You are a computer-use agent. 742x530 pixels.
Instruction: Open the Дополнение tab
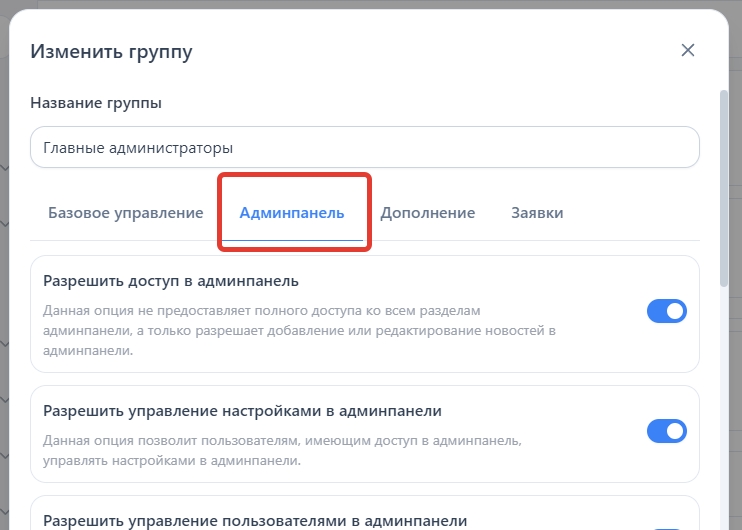coord(427,213)
